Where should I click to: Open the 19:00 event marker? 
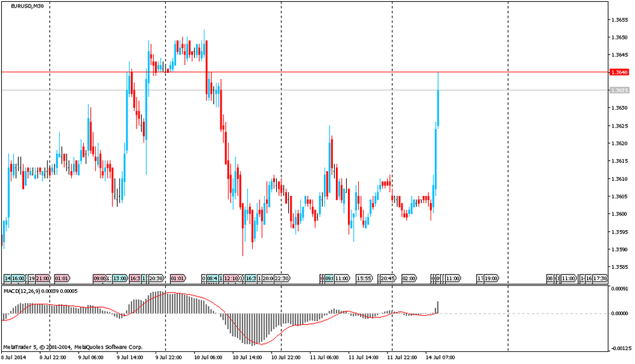pos(491,278)
